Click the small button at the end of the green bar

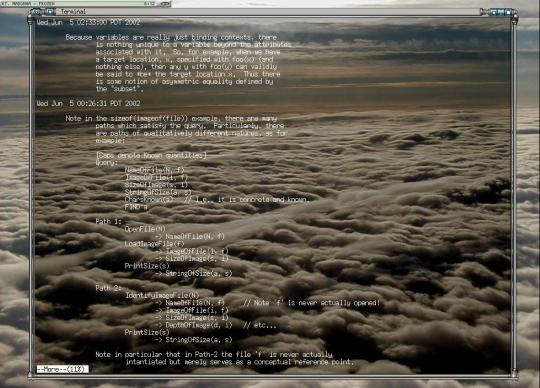[x=165, y=4]
